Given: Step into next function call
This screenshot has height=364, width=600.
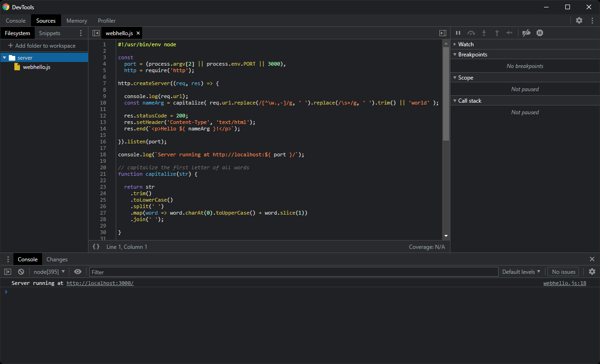Looking at the screenshot, I should click(484, 33).
